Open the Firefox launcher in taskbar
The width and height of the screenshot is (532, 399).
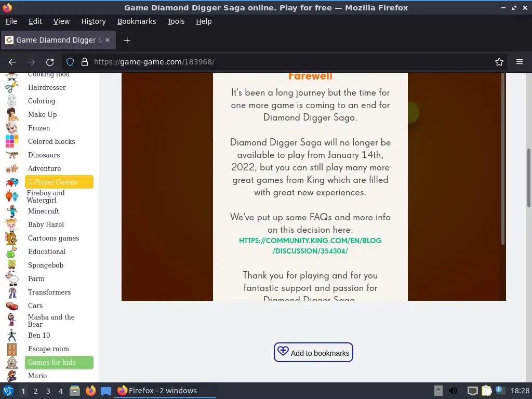[x=90, y=391]
